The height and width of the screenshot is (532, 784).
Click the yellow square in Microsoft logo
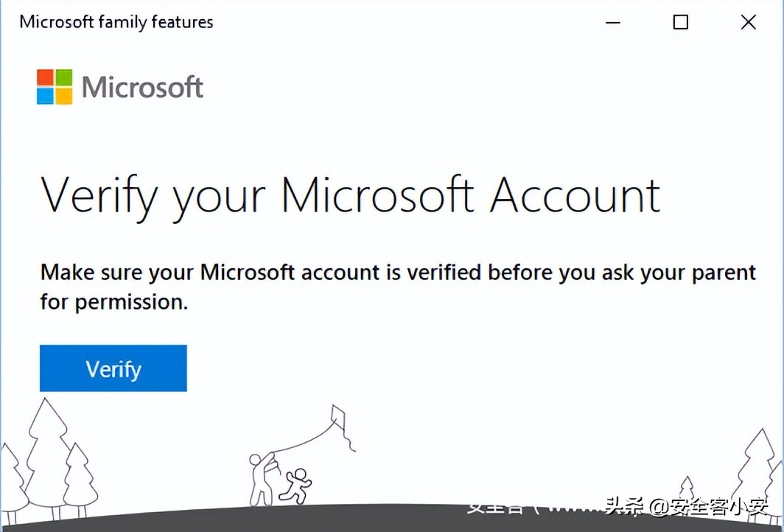pos(64,96)
